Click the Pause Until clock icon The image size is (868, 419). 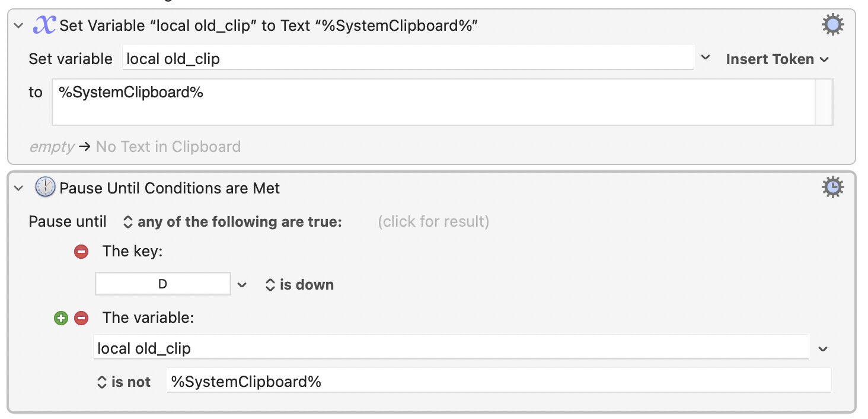[x=45, y=188]
